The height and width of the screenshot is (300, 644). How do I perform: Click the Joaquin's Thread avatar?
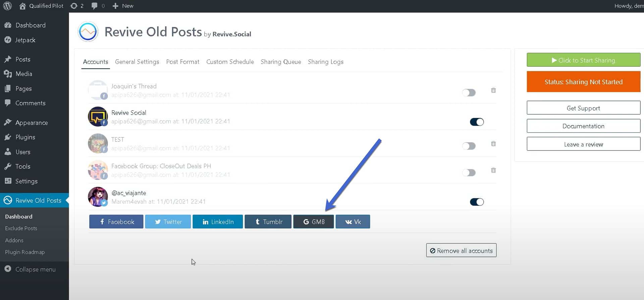tap(98, 90)
